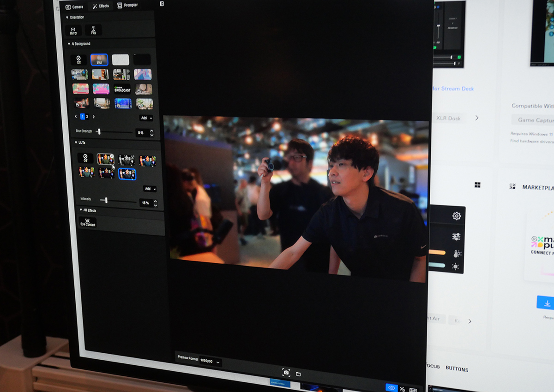Click the Flip orientation icon
554x392 pixels.
click(94, 30)
